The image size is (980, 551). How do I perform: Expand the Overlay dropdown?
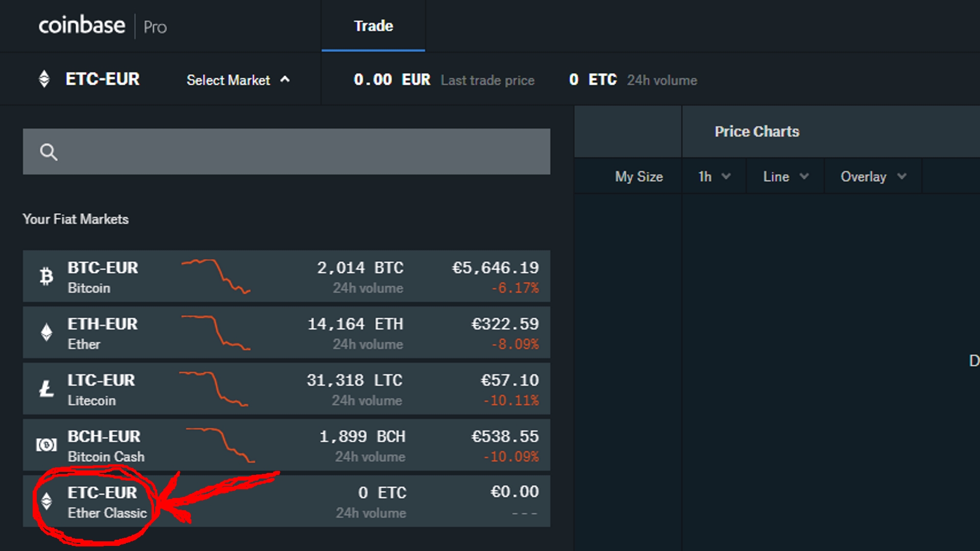coord(873,177)
